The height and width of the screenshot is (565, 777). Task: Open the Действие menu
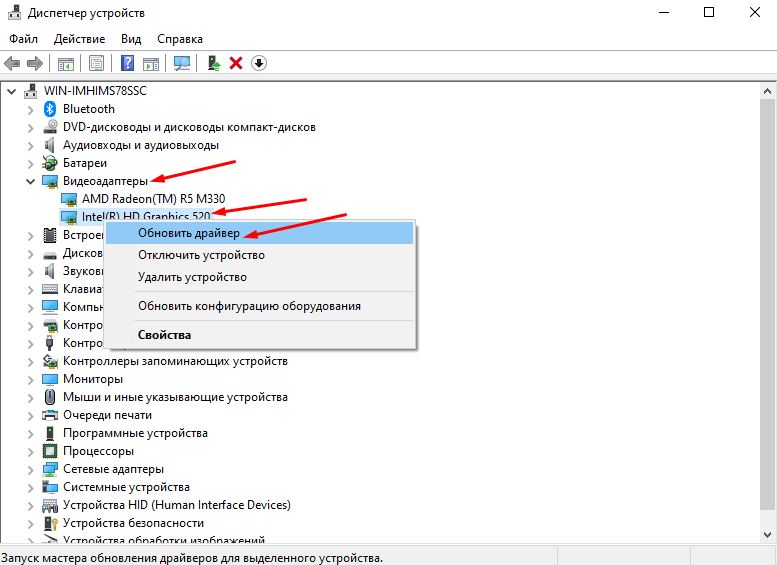click(79, 39)
